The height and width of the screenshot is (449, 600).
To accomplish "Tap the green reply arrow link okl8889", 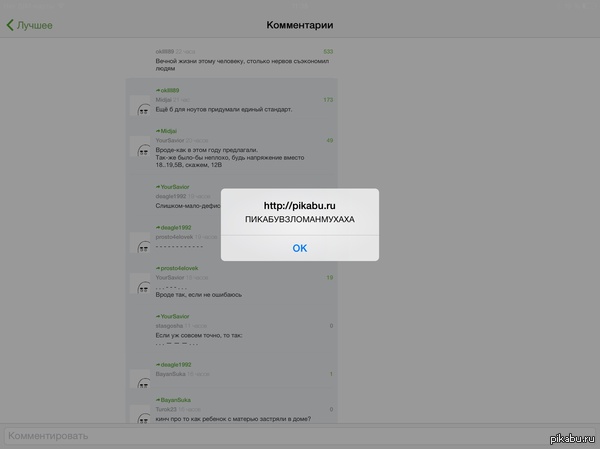I will [x=167, y=90].
